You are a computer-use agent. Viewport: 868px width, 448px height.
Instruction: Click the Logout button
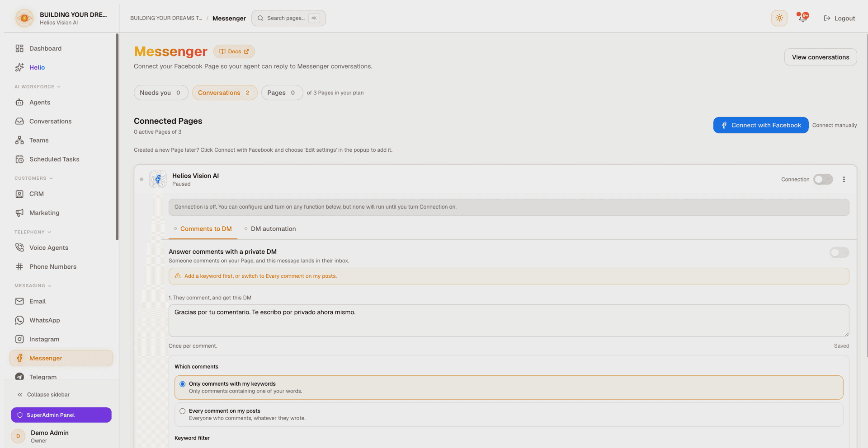tap(840, 18)
